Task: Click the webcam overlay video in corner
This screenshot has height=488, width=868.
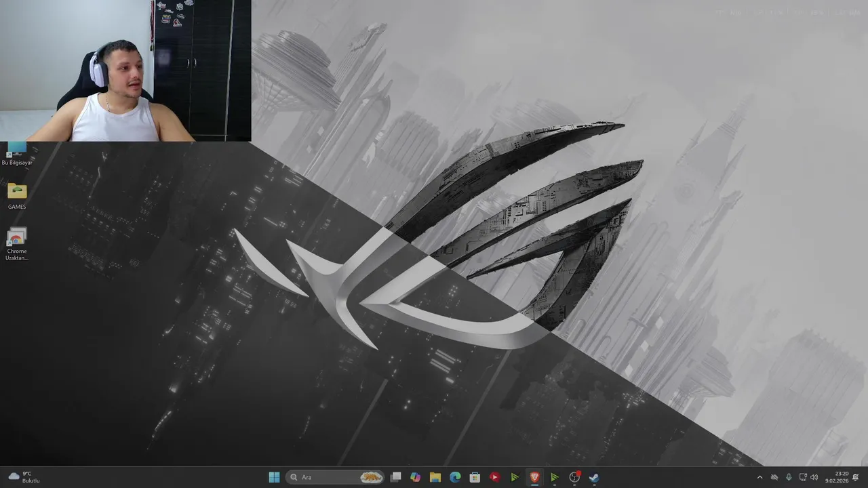Action: [125, 70]
